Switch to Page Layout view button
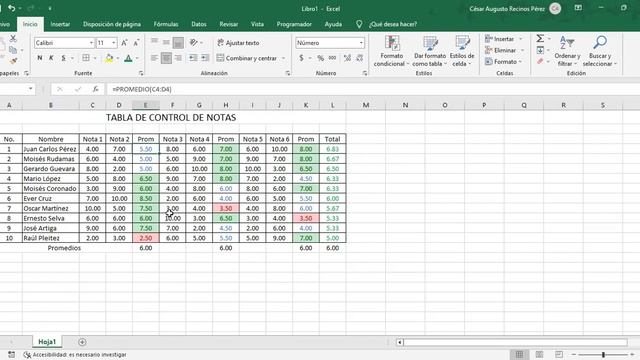640x360 pixels. 539,354
